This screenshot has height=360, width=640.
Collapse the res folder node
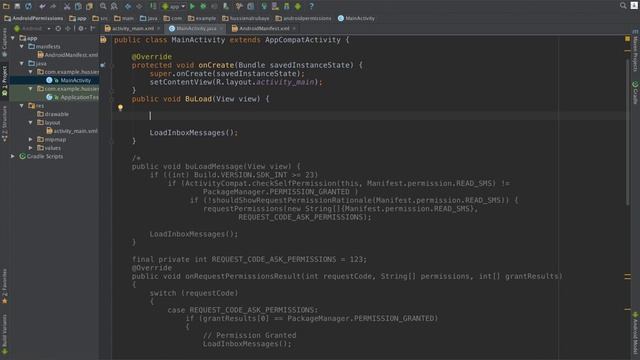(22, 106)
